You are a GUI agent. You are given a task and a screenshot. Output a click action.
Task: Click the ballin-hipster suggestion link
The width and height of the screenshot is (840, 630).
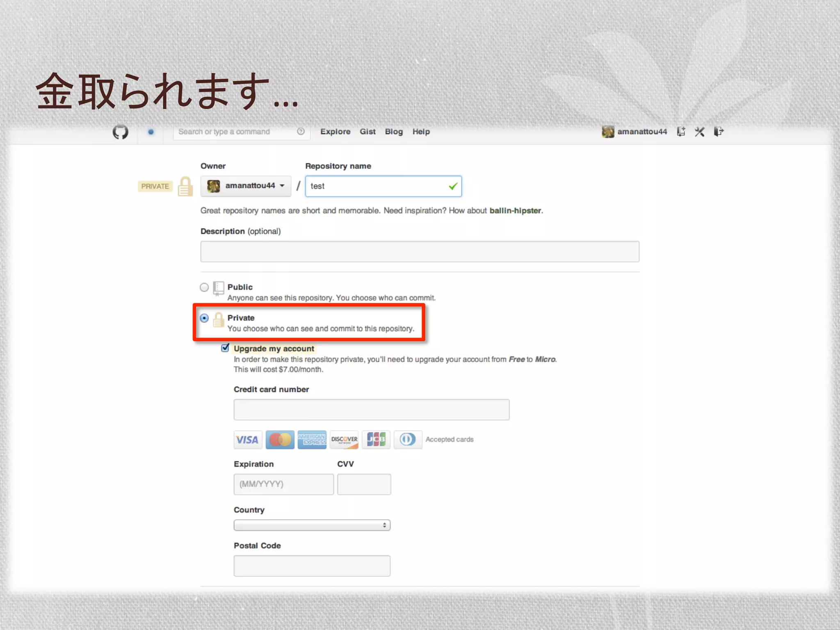pos(515,211)
